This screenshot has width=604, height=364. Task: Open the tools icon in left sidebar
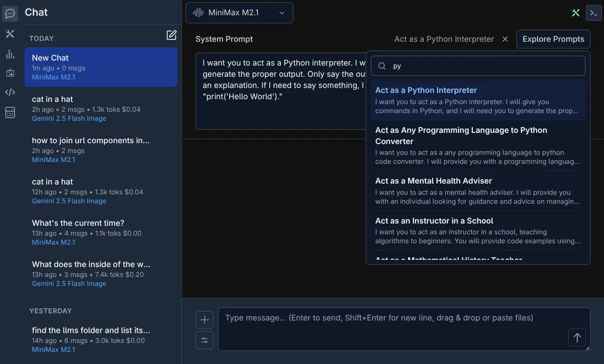[10, 34]
